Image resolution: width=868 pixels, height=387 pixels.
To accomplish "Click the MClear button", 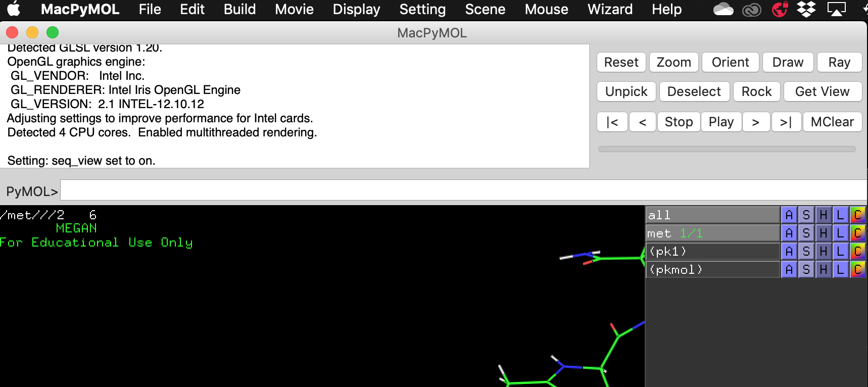I will point(833,122).
